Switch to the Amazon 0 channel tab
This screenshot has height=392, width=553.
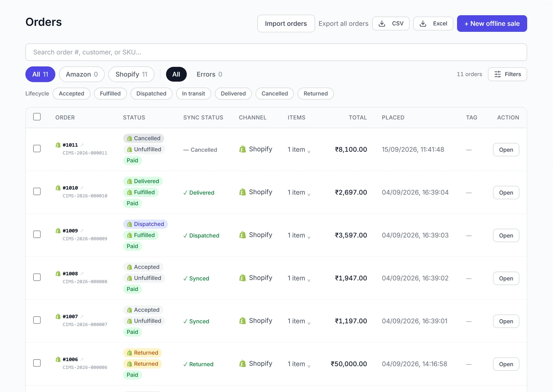[82, 74]
